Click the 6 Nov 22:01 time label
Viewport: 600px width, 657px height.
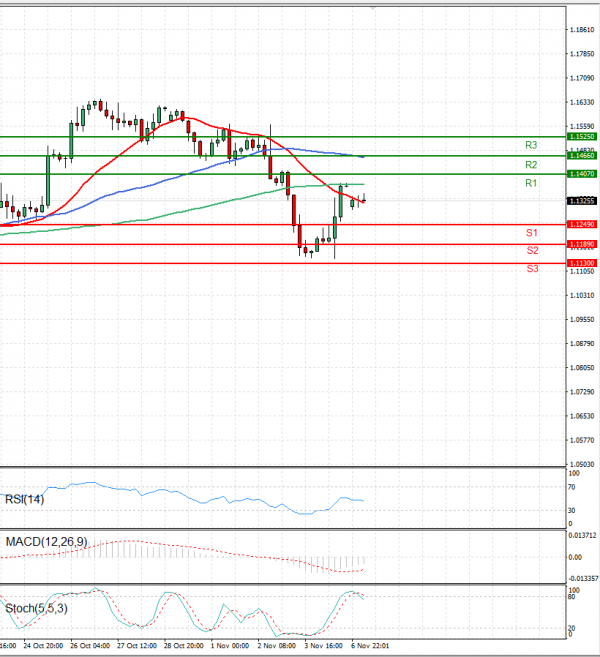pyautogui.click(x=370, y=646)
